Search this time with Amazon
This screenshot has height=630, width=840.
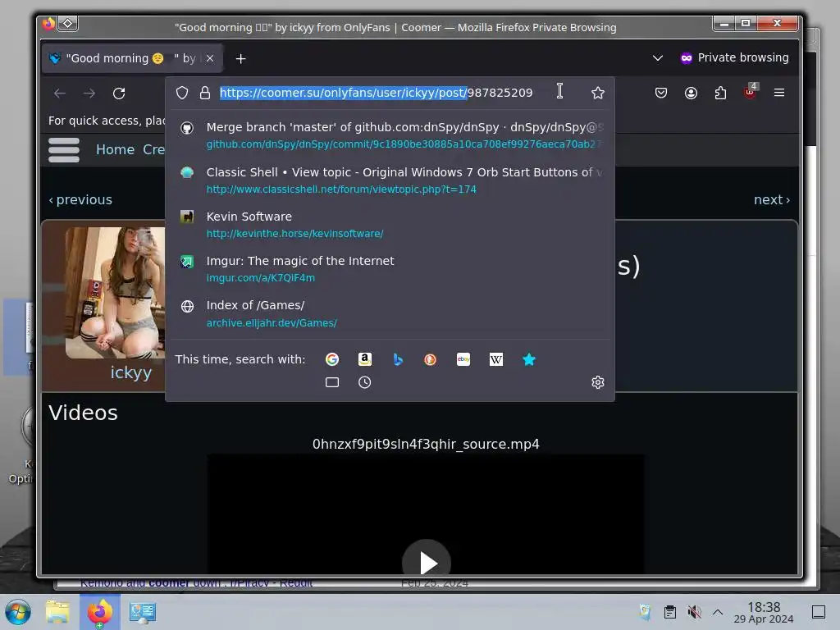click(365, 359)
